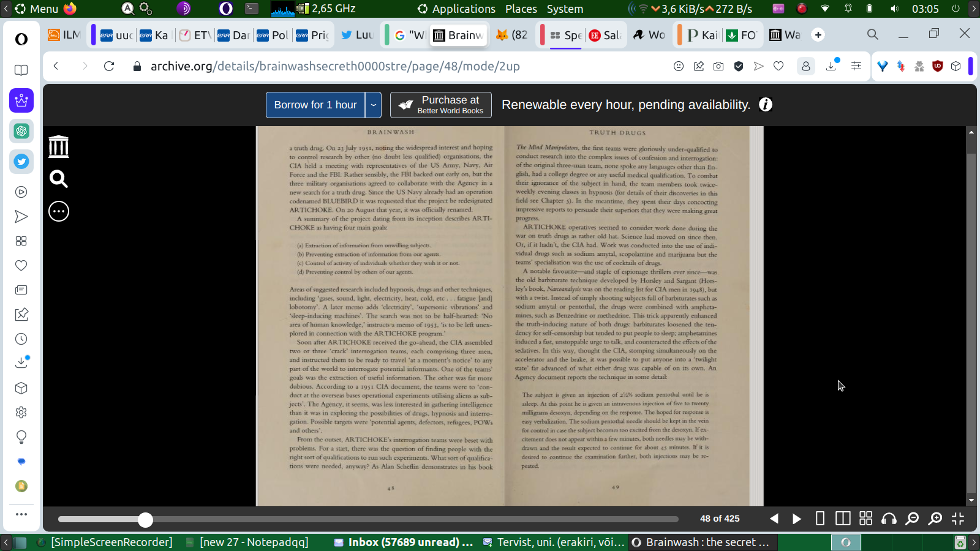Open the bookmarks sidebar panel
This screenshot has height=551, width=980.
[21, 70]
